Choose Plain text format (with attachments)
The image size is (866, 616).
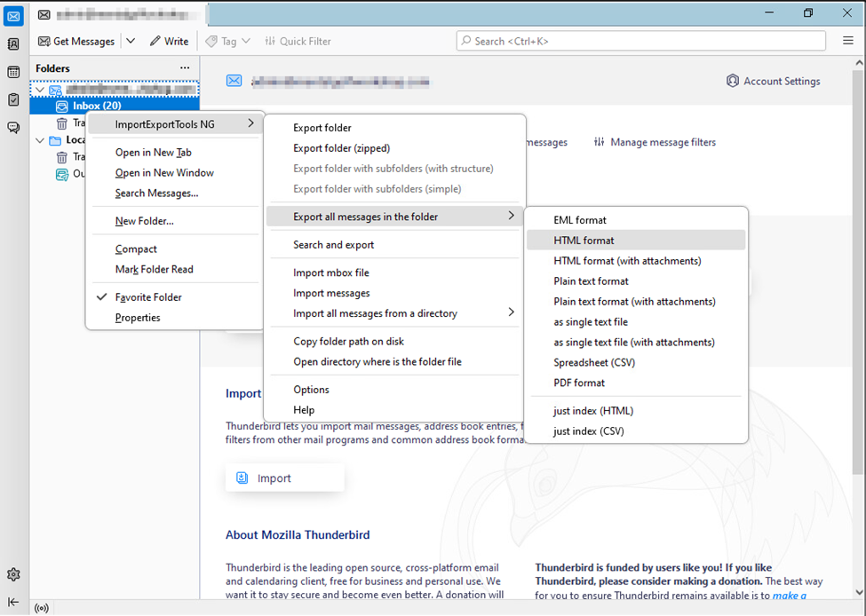point(636,302)
